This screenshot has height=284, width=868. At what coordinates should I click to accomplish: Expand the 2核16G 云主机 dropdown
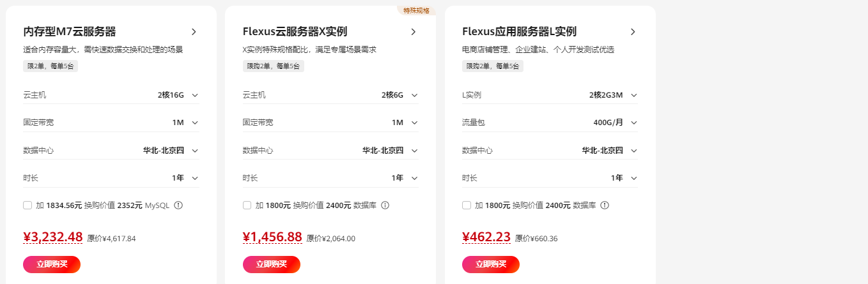[195, 95]
